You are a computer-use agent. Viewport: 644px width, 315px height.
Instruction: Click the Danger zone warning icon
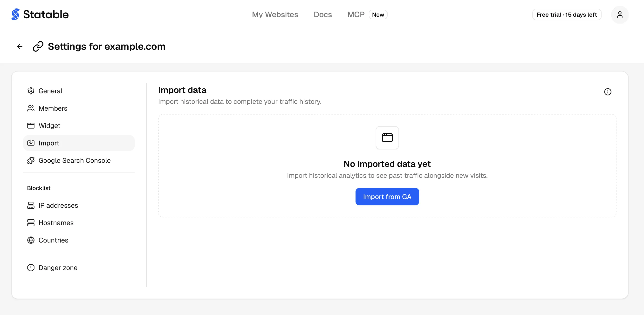click(x=31, y=268)
